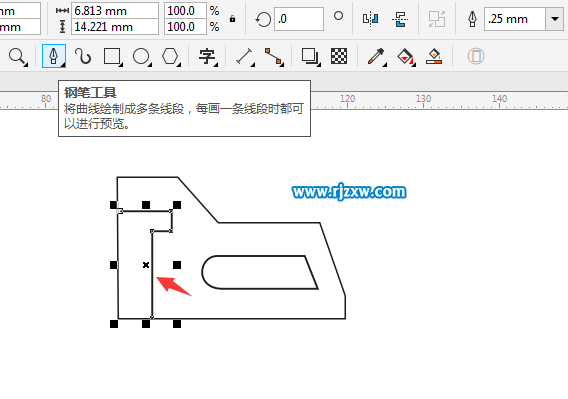Image resolution: width=568 pixels, height=399 pixels.
Task: Click the vertical scale 100.0 field
Action: 185,27
